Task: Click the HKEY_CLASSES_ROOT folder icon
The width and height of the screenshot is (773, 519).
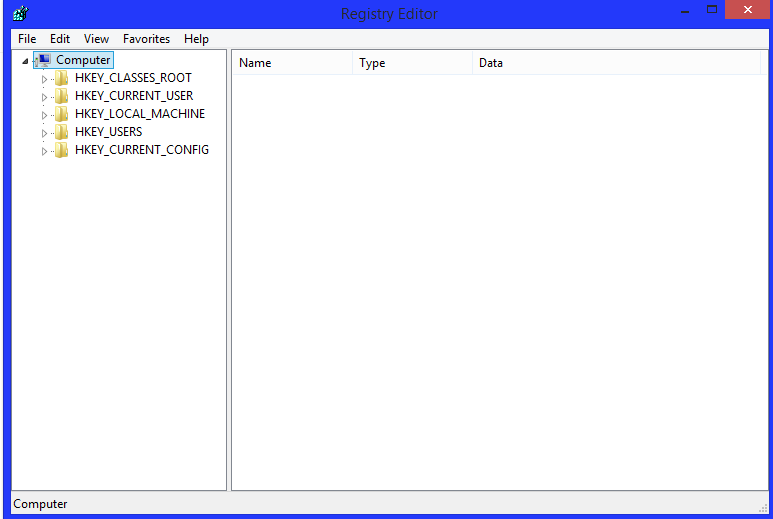Action: point(62,78)
